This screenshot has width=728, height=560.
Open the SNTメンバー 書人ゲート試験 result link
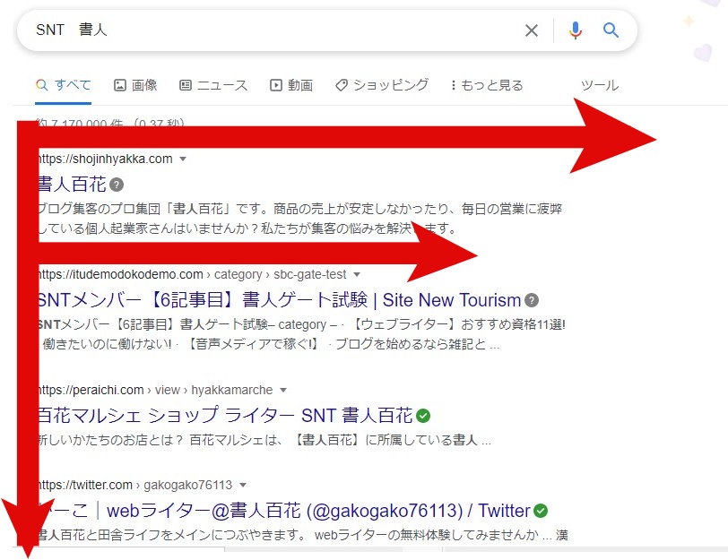click(280, 300)
